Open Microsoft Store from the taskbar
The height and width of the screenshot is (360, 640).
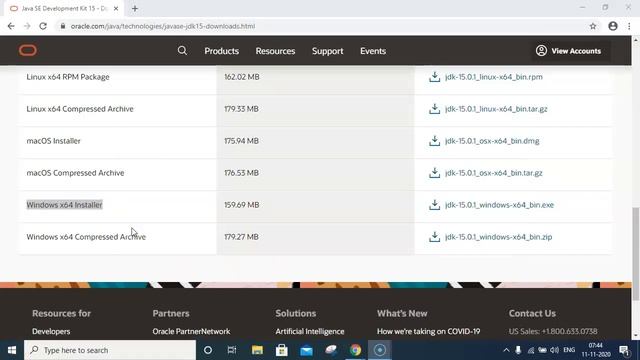coord(282,350)
